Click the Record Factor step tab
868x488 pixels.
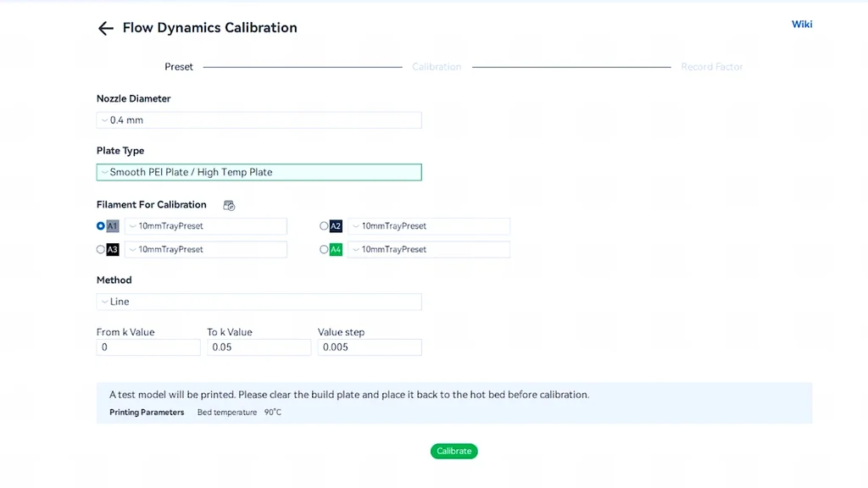click(712, 67)
